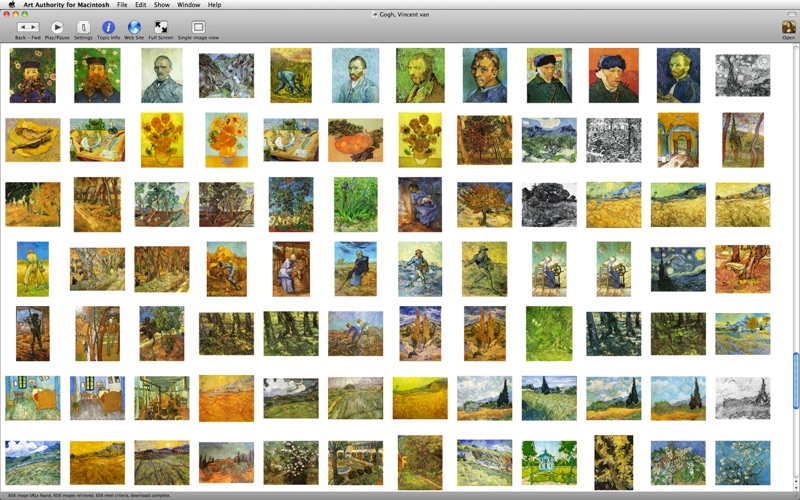Select the reaper in yellow wheat field thumbnail

click(33, 269)
